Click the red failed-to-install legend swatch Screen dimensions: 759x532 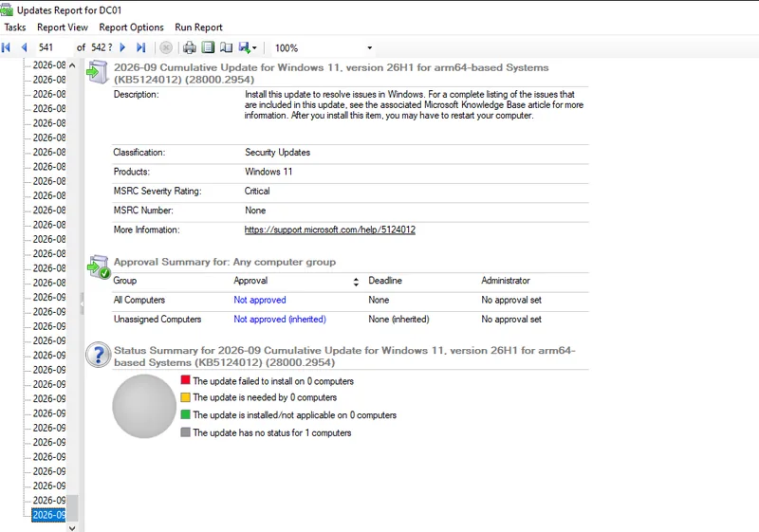click(x=185, y=379)
